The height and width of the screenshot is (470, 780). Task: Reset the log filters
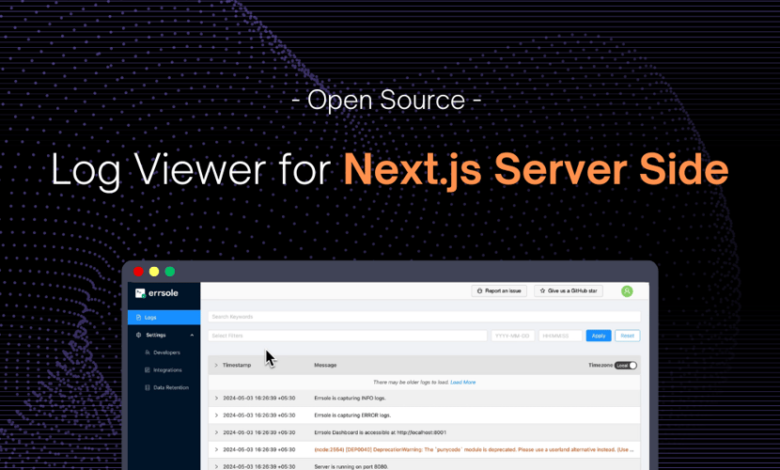pos(627,336)
